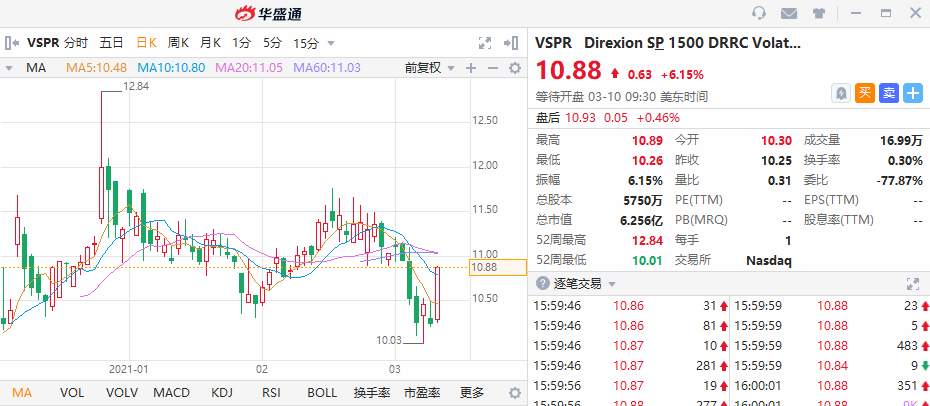Click the 卖 sell button

pos(888,93)
